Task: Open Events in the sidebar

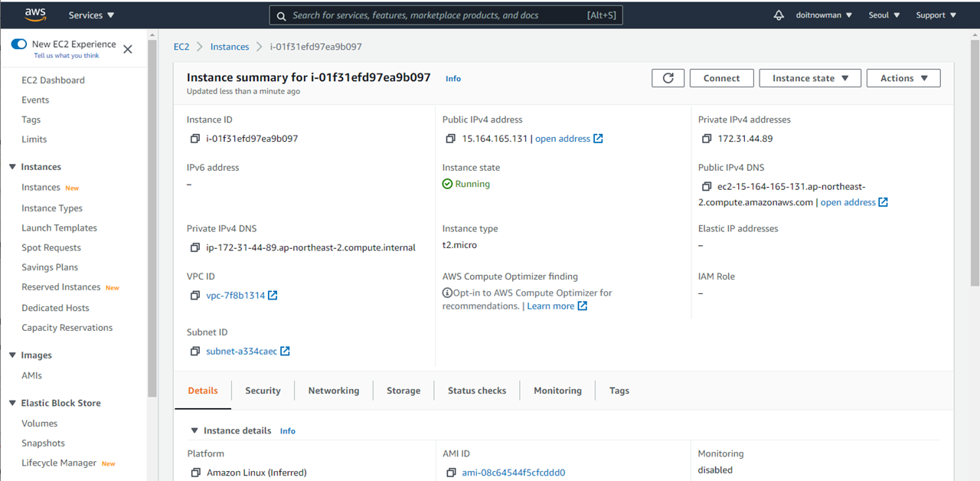Action: pos(35,100)
